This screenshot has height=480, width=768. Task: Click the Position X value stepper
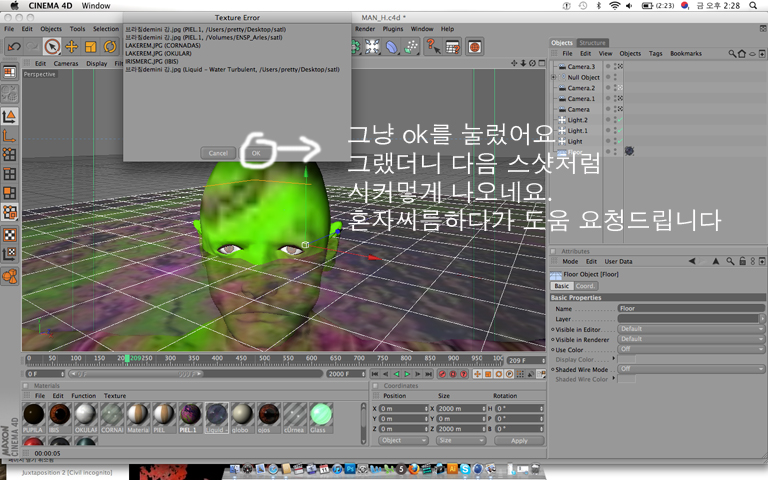pos(426,408)
